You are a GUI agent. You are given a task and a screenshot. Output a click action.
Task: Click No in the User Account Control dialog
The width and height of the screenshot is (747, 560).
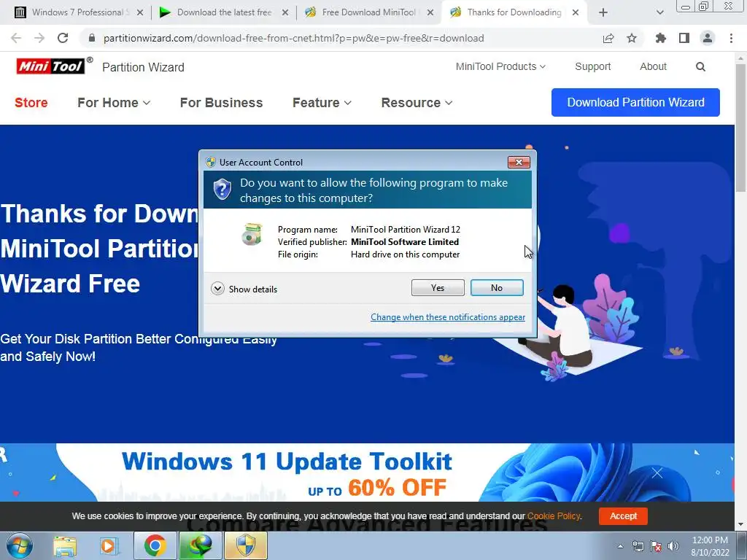(496, 287)
